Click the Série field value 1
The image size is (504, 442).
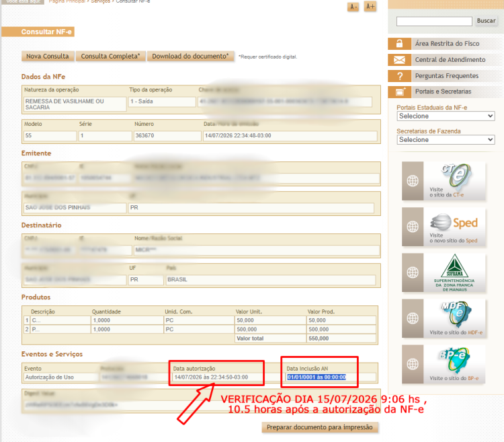(x=105, y=136)
